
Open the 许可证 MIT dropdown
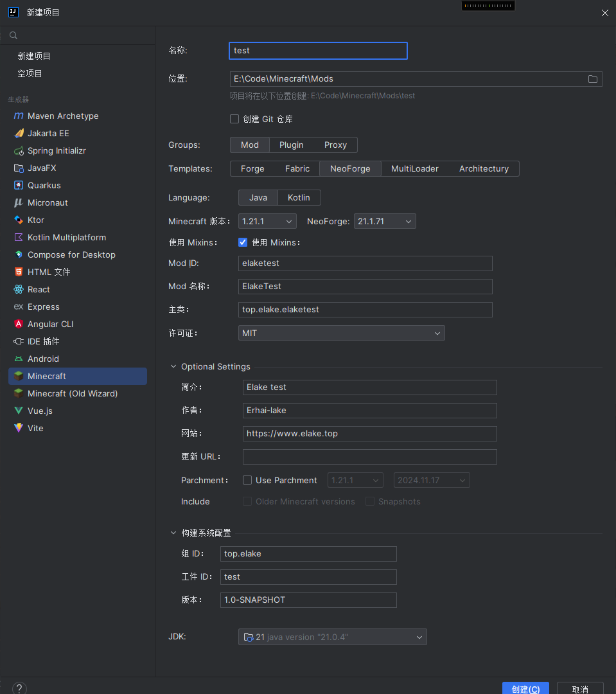pos(342,334)
